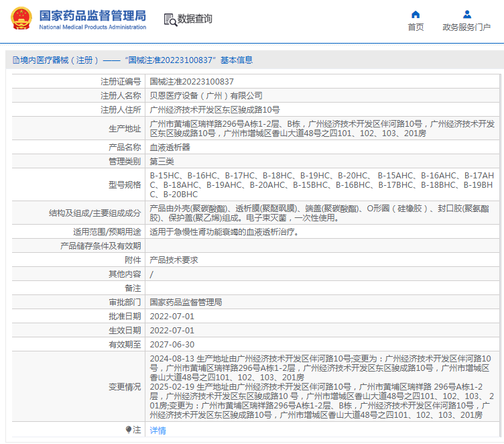Select effective date 2022-07-01 in 生效日期 row
Screen dimensions: 504x444
pyautogui.click(x=172, y=331)
